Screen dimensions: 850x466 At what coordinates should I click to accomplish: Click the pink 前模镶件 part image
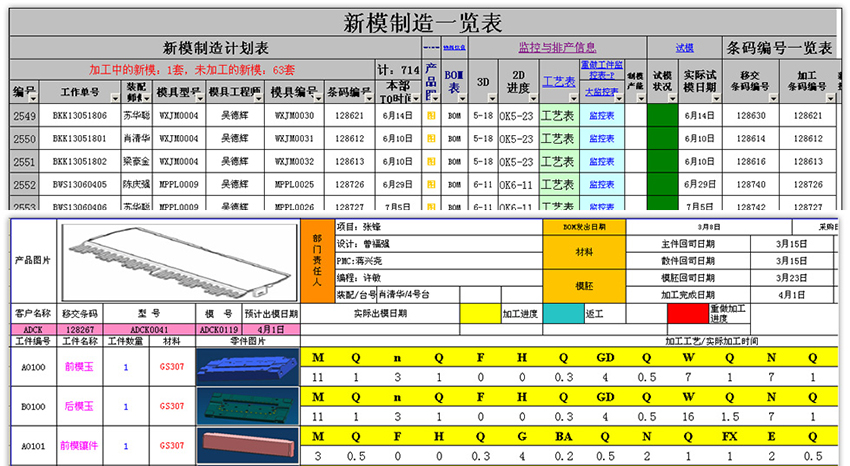pyautogui.click(x=246, y=446)
